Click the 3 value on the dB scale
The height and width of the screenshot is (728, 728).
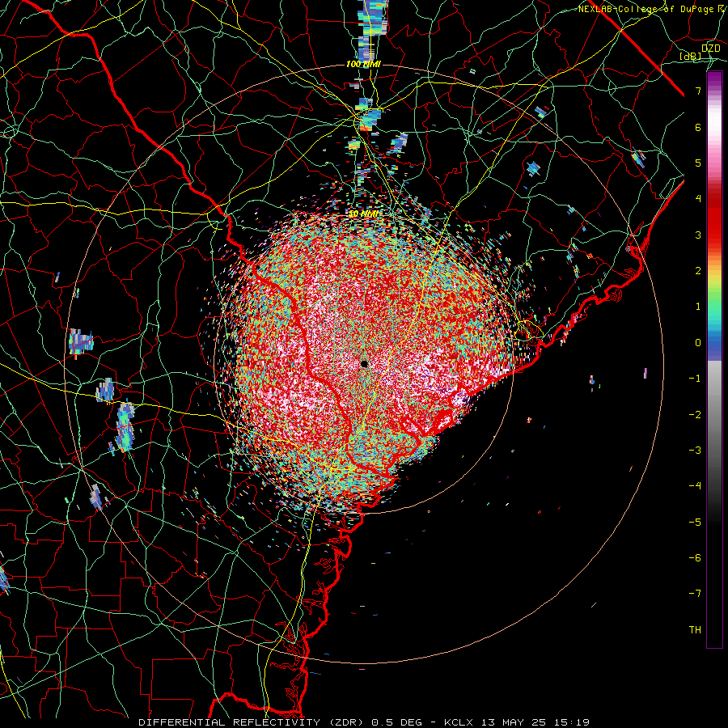(698, 235)
